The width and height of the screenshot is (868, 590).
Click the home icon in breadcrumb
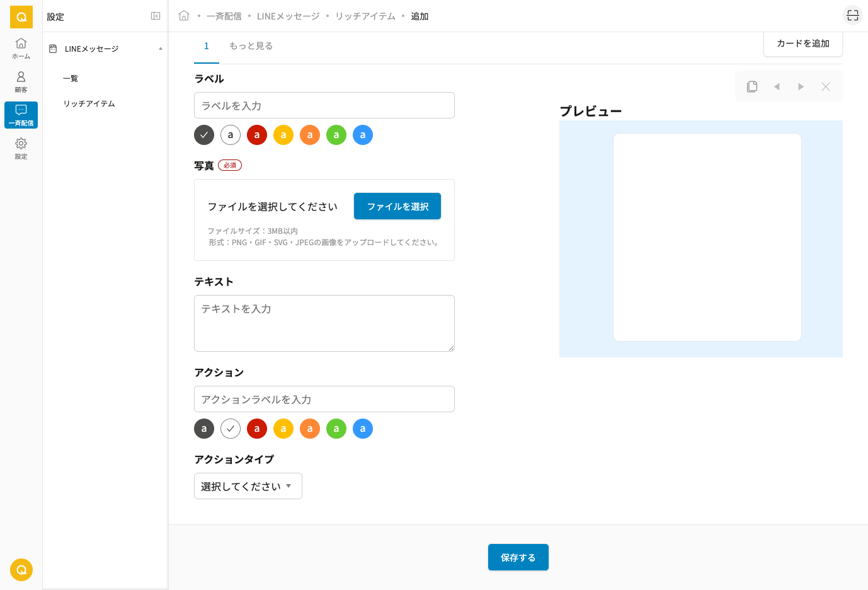pyautogui.click(x=184, y=16)
